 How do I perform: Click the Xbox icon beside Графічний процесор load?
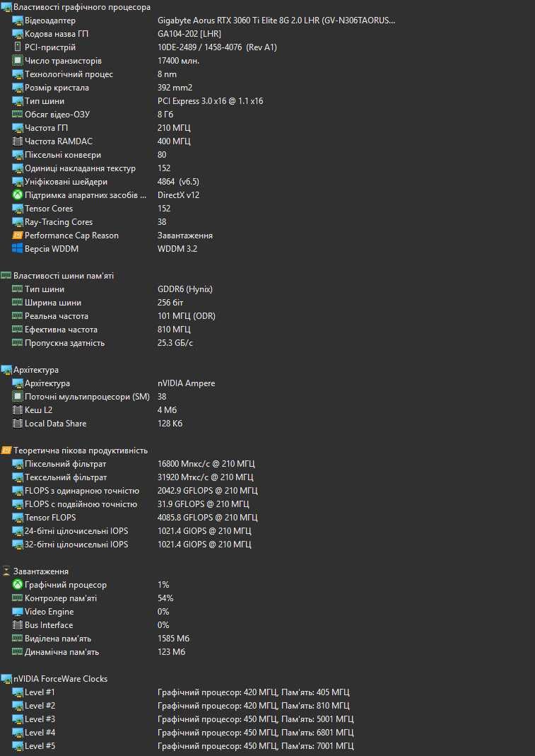(x=18, y=585)
